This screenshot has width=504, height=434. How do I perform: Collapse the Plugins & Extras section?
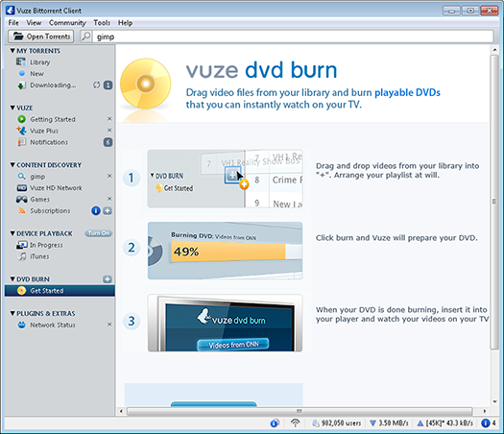coord(12,313)
